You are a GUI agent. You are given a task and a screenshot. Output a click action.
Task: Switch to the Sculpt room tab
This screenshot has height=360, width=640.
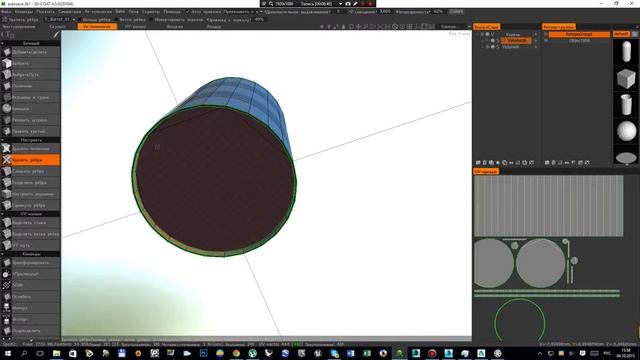click(58, 27)
